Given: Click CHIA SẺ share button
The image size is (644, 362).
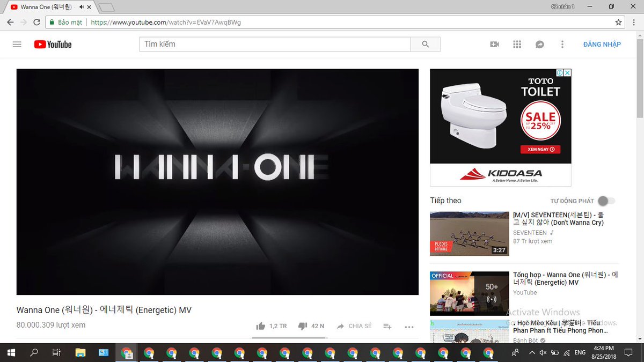Looking at the screenshot, I should 354,326.
